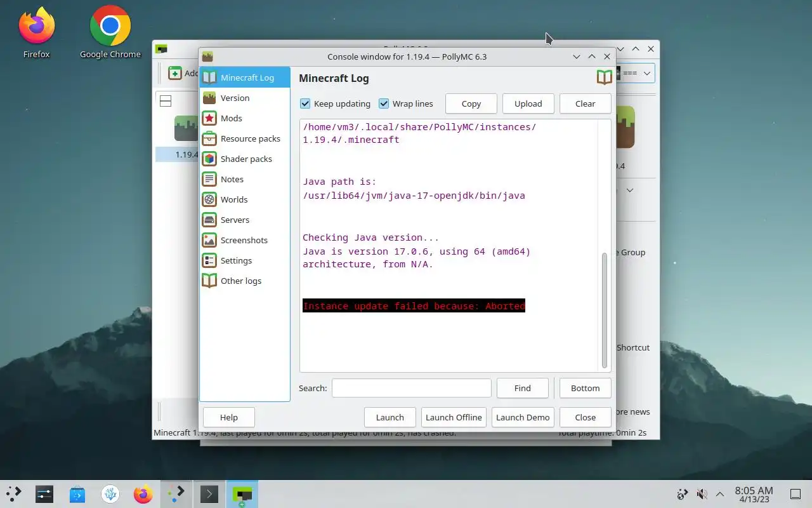The width and height of the screenshot is (812, 508).
Task: Click the Servers icon in sidebar
Action: click(209, 220)
